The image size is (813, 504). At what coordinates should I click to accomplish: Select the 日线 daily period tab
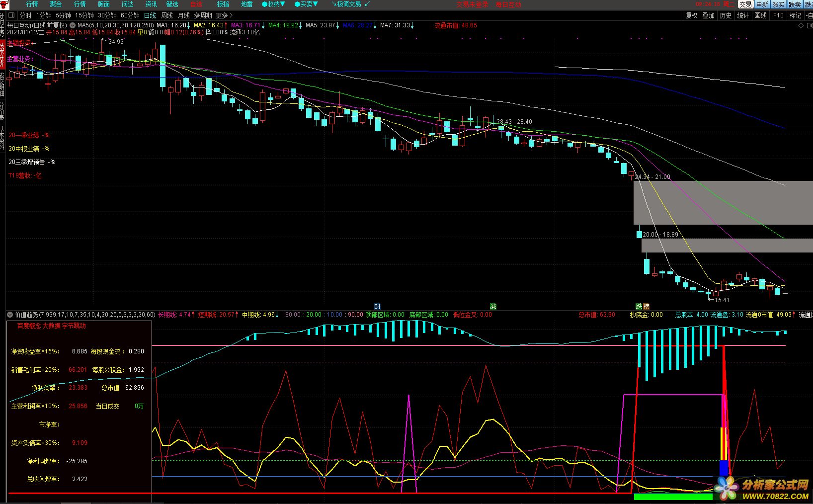pos(150,15)
